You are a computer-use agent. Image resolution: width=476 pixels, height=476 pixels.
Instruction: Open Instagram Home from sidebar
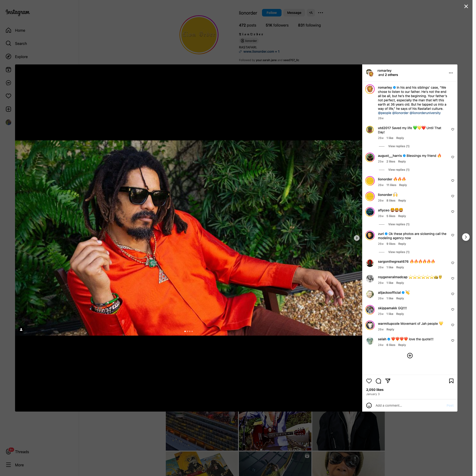coord(16,30)
